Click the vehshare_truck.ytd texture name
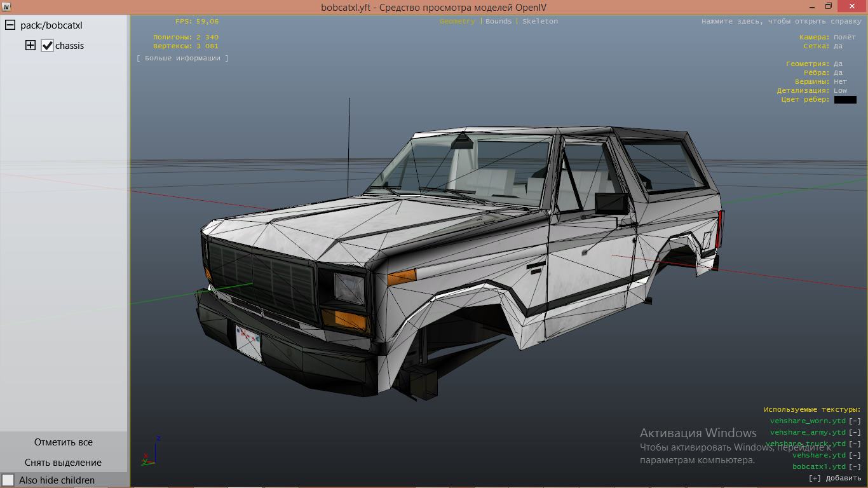868x488 pixels. tap(806, 444)
